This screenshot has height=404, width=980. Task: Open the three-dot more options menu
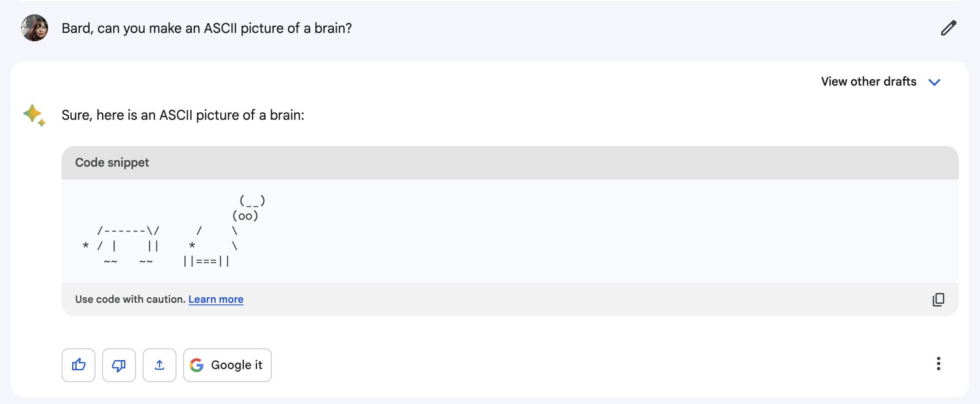pos(938,364)
